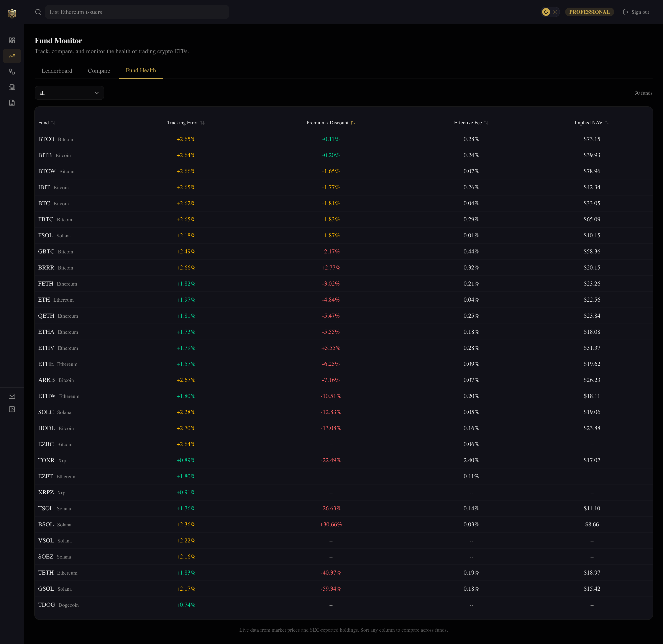Image resolution: width=663 pixels, height=644 pixels.
Task: Open the building icon in the sidebar
Action: pyautogui.click(x=12, y=87)
